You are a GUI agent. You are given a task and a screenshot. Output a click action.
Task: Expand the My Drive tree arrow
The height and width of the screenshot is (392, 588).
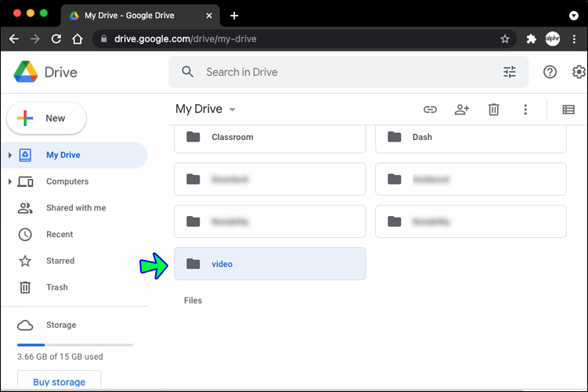click(x=9, y=155)
